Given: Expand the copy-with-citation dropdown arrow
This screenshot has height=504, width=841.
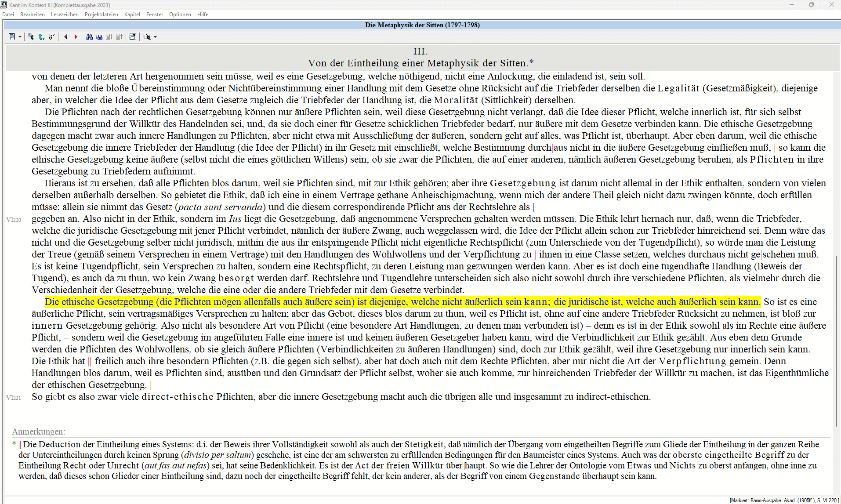Looking at the screenshot, I should (155, 37).
